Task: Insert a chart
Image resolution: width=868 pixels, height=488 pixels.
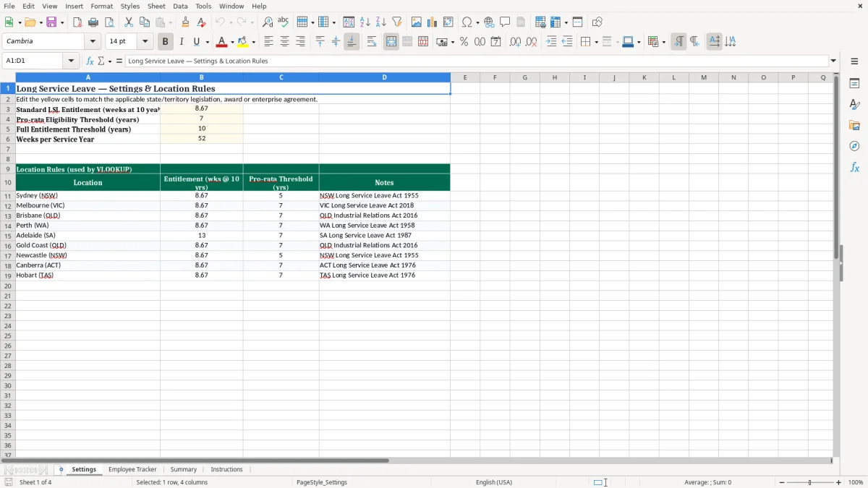Action: [x=433, y=22]
